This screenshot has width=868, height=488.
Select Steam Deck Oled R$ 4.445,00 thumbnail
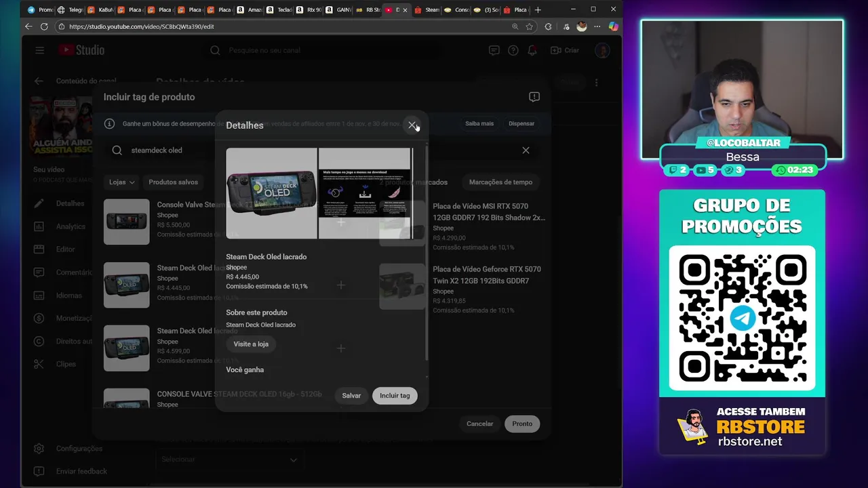[x=127, y=285]
